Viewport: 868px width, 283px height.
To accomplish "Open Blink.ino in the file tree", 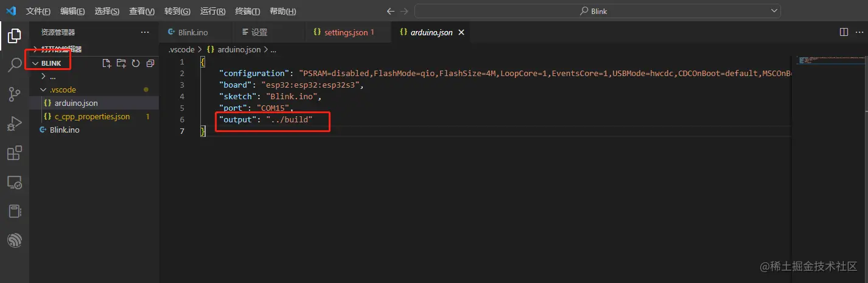I will click(65, 130).
